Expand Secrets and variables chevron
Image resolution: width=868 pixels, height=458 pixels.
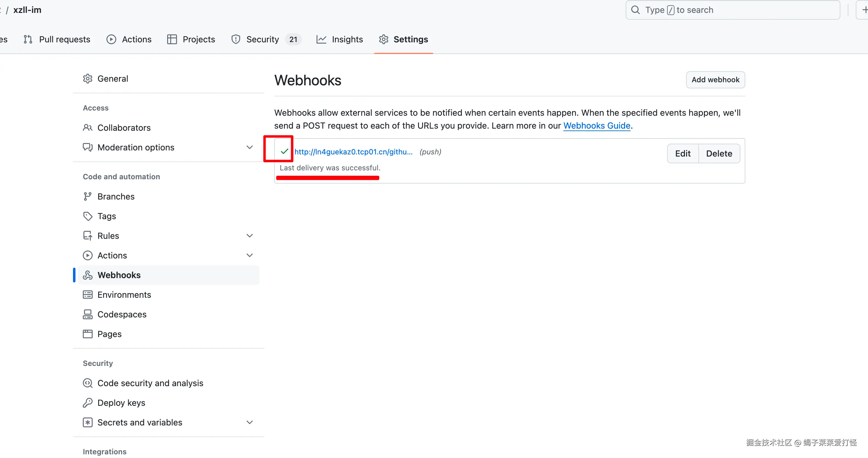coord(249,422)
